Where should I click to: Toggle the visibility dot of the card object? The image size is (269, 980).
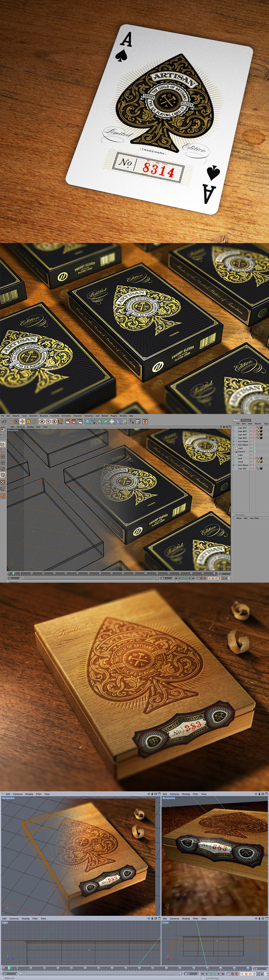coord(253,459)
